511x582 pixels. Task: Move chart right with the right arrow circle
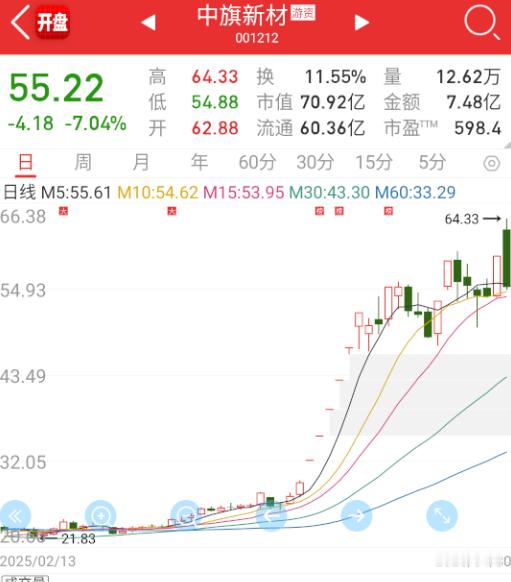357,516
